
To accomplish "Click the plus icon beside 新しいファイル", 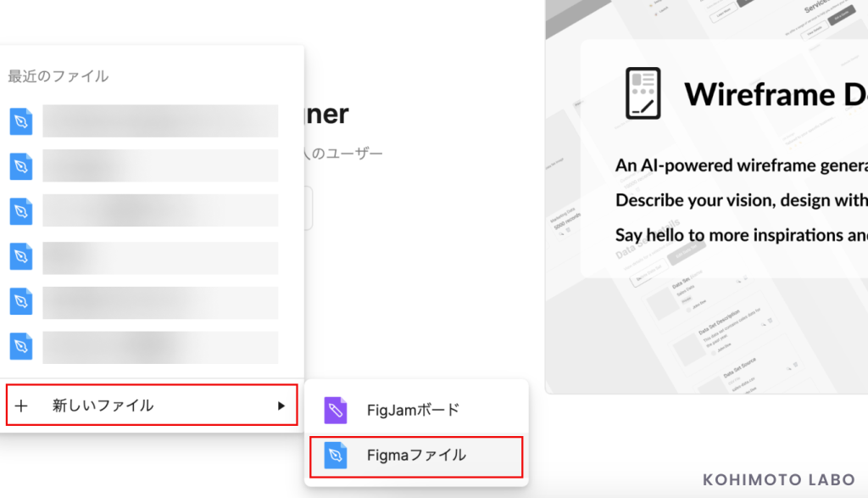I will pyautogui.click(x=21, y=406).
